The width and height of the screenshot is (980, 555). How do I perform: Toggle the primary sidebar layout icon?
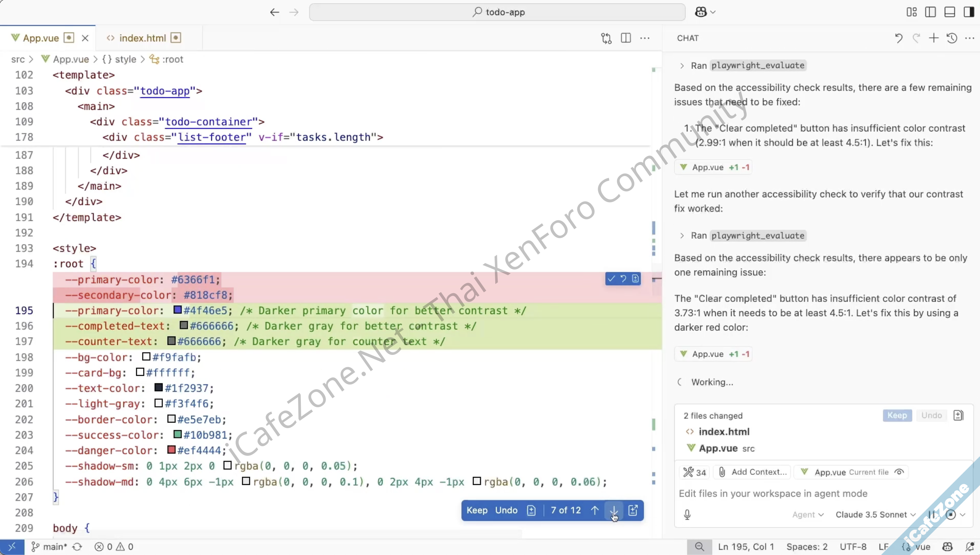pos(930,12)
